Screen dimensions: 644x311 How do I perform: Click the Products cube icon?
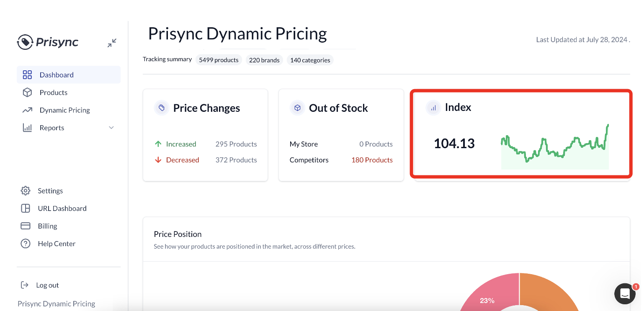pos(27,93)
